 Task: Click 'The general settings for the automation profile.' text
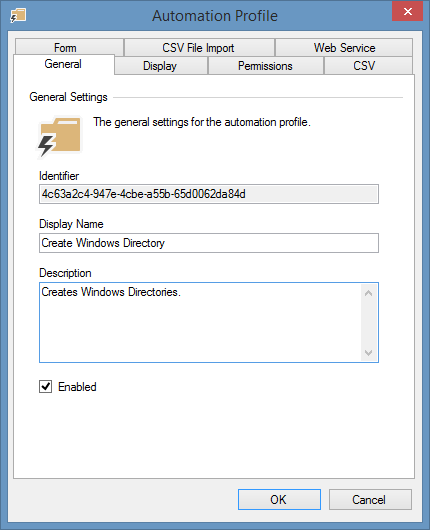(202, 122)
